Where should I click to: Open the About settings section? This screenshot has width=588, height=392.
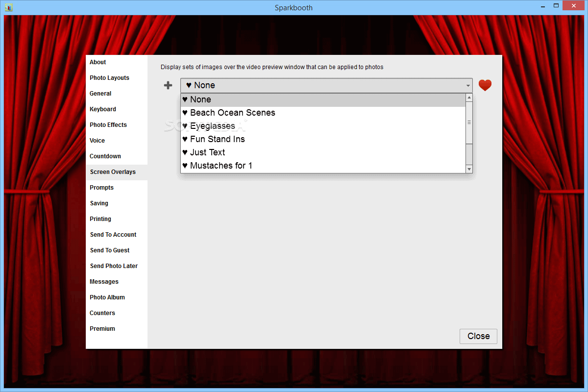117,62
